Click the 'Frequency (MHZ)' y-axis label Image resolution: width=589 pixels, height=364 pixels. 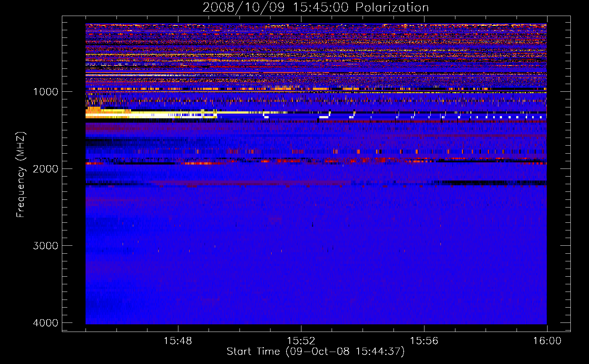(21, 175)
